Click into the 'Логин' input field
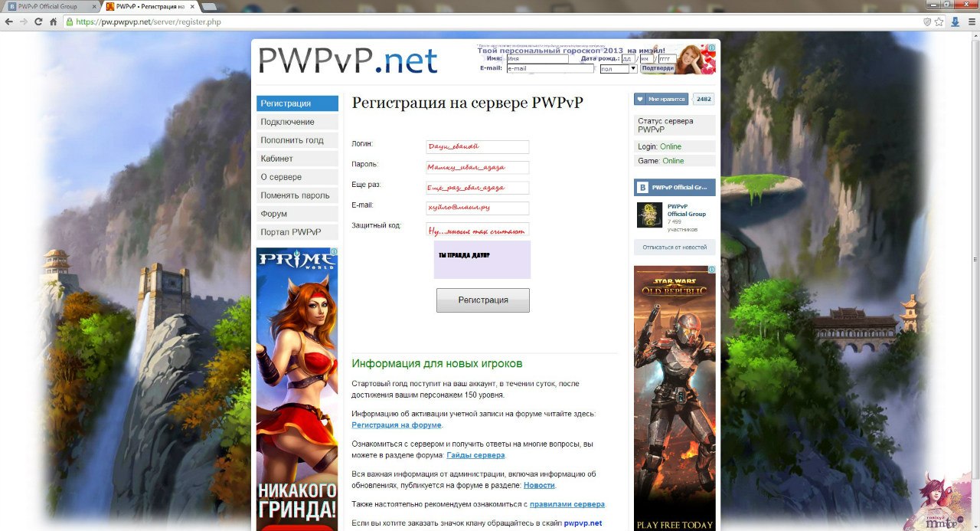Image resolution: width=980 pixels, height=531 pixels. point(477,147)
